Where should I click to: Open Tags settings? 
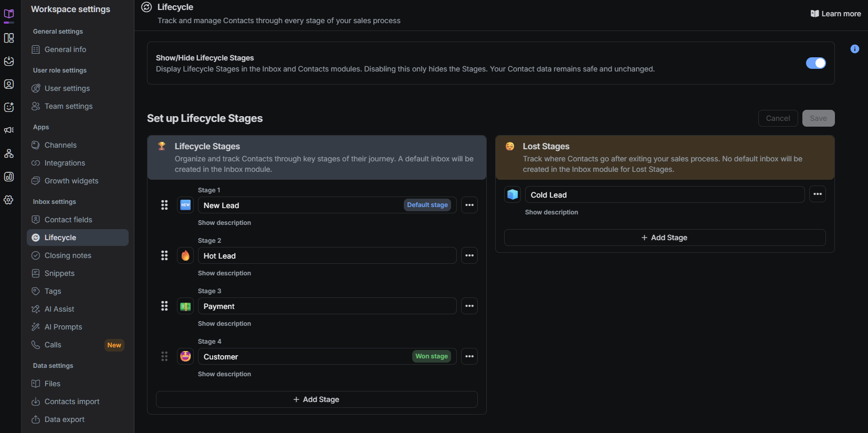[x=78, y=291]
